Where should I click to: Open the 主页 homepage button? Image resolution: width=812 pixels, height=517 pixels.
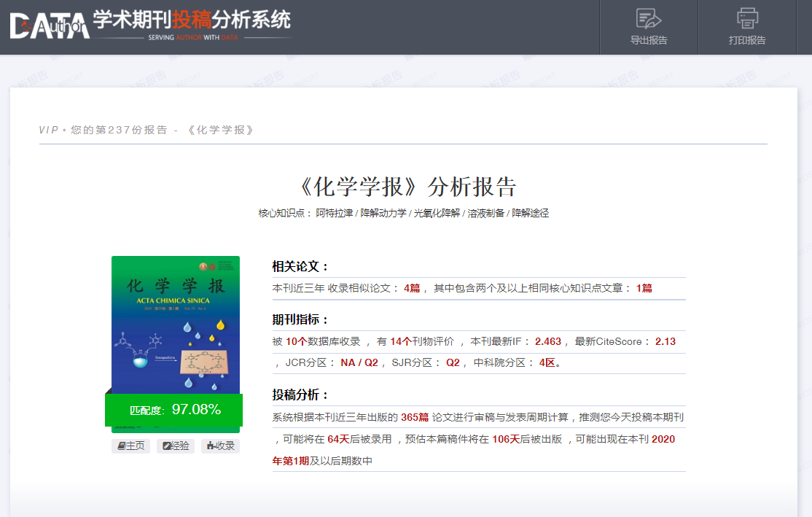coord(131,446)
